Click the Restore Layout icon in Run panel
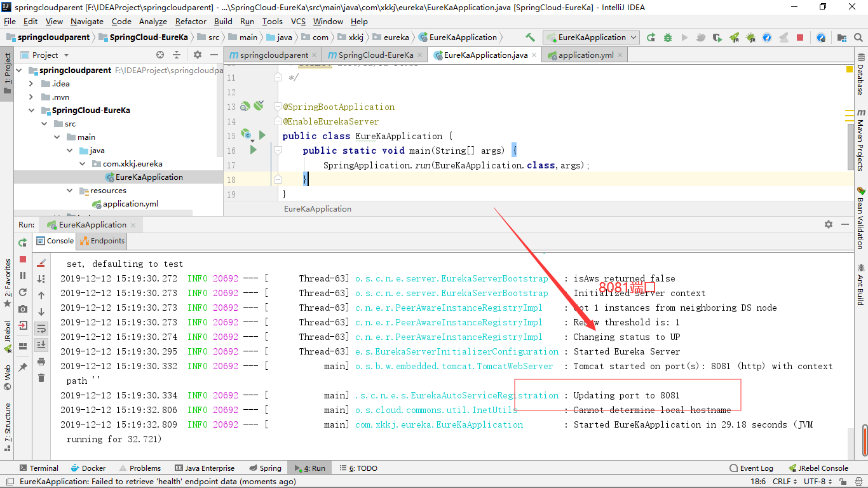Image resolution: width=868 pixels, height=488 pixels. [23, 346]
